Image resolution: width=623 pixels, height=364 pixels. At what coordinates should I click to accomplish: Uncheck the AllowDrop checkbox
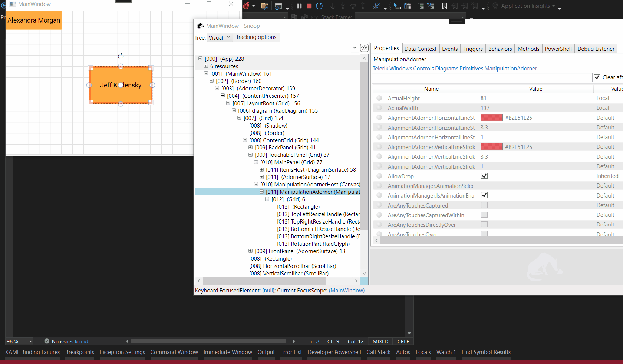tap(484, 176)
